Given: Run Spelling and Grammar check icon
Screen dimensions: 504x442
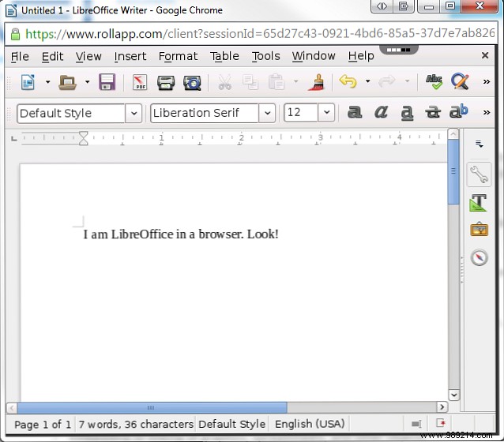Looking at the screenshot, I should (434, 82).
